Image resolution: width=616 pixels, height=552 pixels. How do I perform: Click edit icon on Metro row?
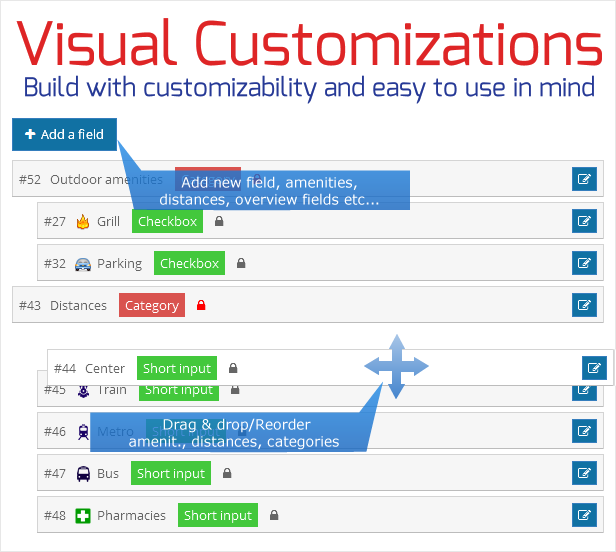click(x=584, y=431)
